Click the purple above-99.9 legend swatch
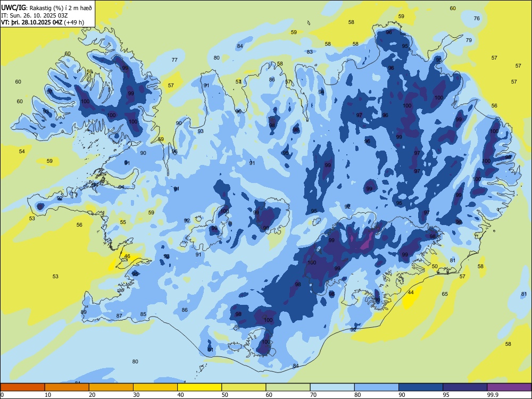The image size is (532, 399). pyautogui.click(x=509, y=387)
